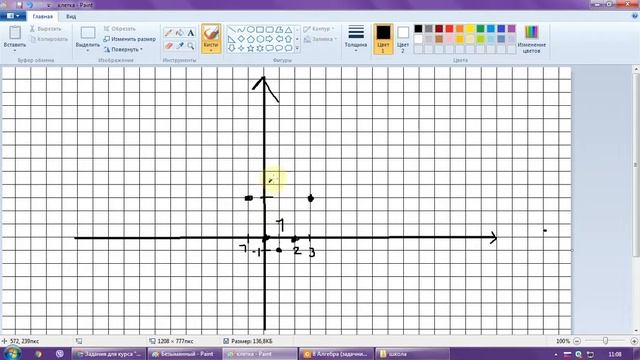Click Копировать (Copy)
The height and width of the screenshot is (360, 640).
pyautogui.click(x=49, y=39)
